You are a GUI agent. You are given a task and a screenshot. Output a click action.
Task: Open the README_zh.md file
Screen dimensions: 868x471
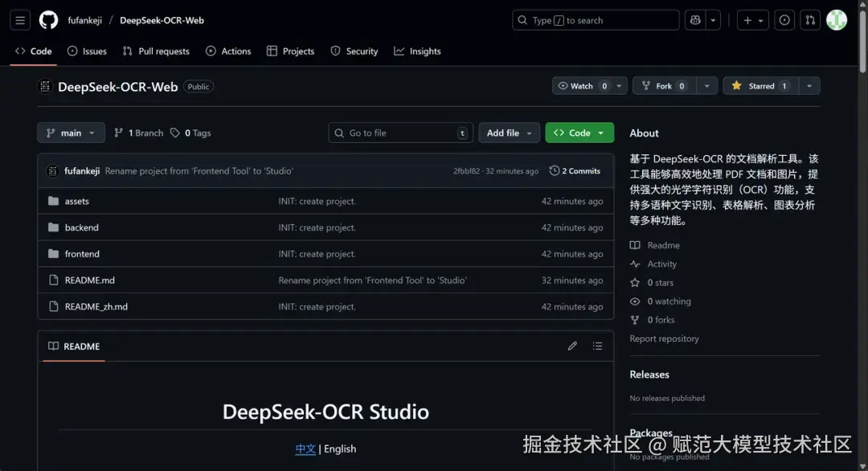(x=96, y=306)
